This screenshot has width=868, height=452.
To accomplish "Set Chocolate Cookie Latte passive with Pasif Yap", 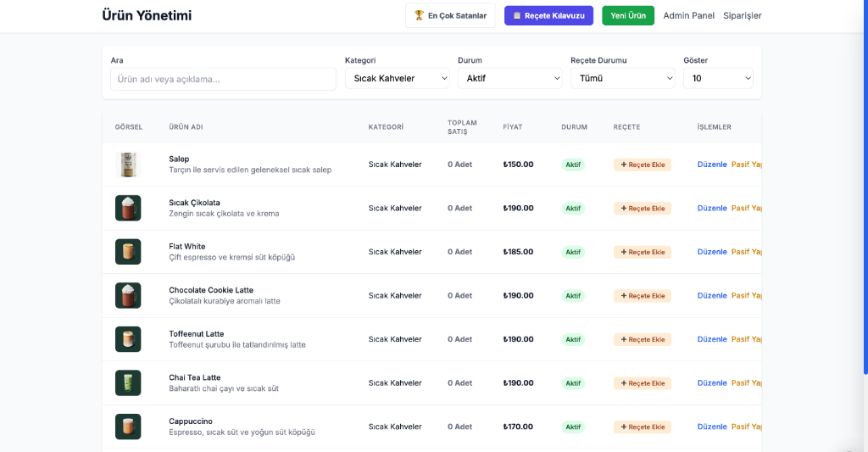I will tap(746, 296).
